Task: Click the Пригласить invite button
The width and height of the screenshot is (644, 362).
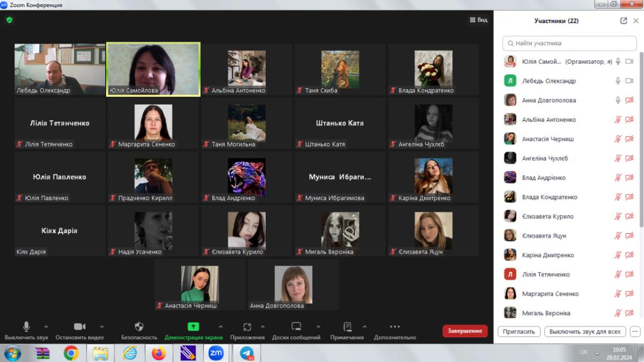Action: pos(519,331)
